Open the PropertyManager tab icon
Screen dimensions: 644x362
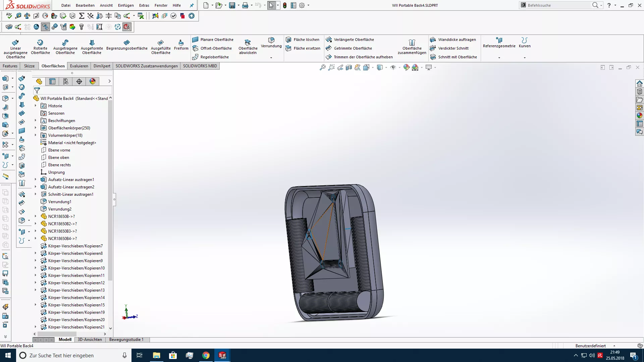click(52, 81)
